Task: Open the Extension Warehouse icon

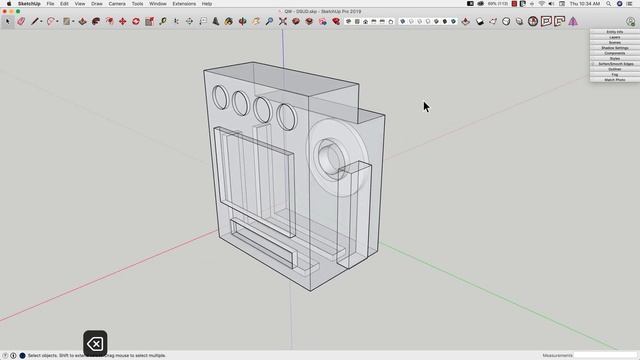Action: (336, 21)
